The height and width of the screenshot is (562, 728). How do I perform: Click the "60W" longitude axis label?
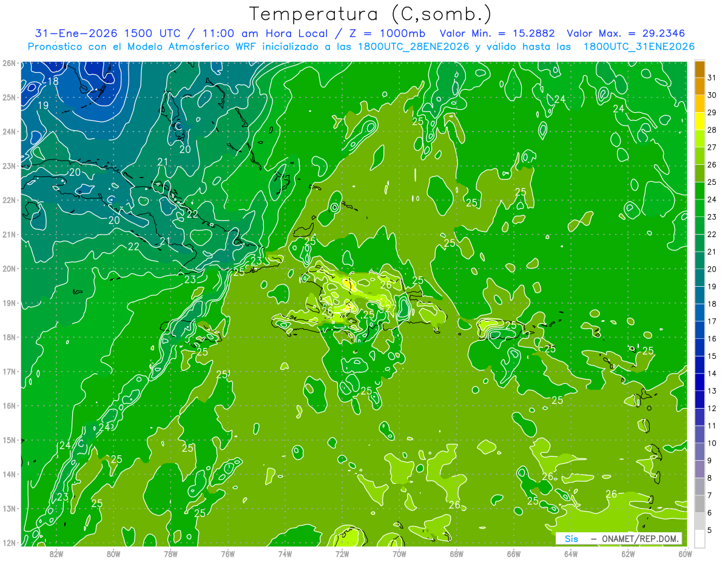(686, 553)
